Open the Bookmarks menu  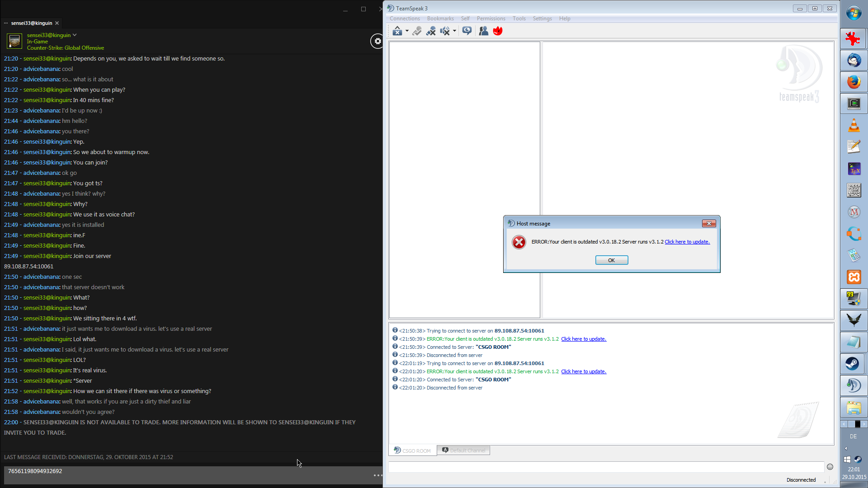pos(440,19)
